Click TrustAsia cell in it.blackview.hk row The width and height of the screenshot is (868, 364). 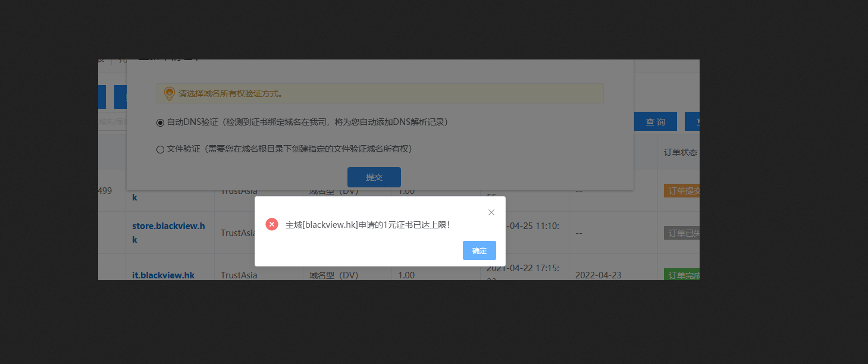click(239, 275)
